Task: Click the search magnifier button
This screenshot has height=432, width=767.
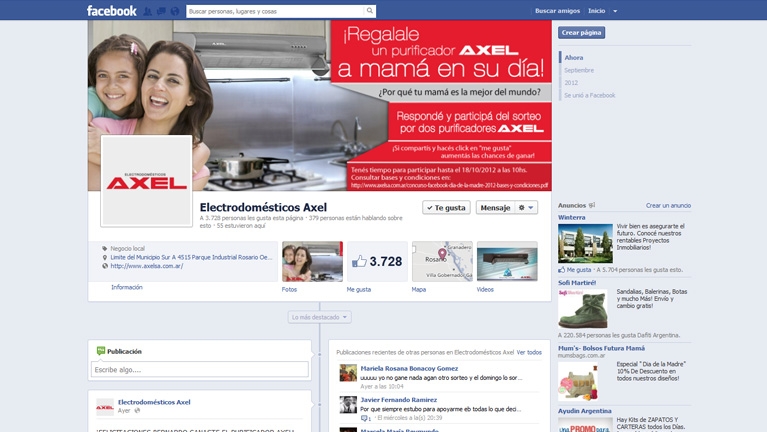Action: (370, 11)
